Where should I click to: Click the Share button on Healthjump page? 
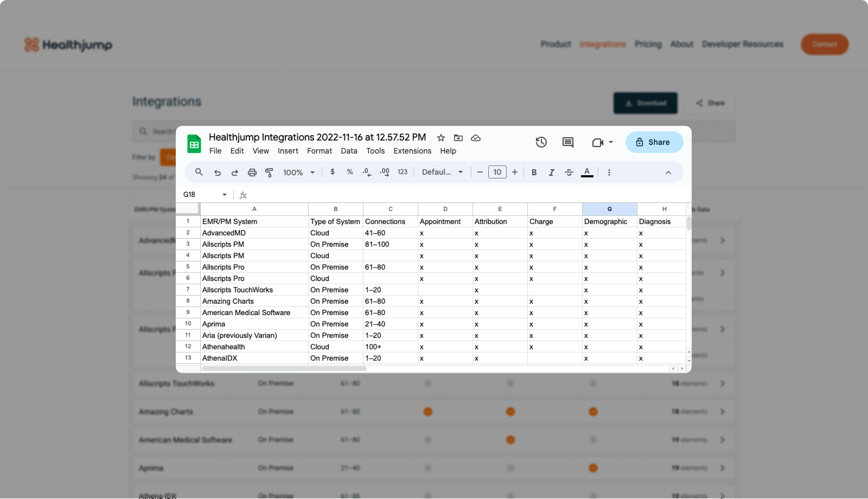tap(710, 103)
